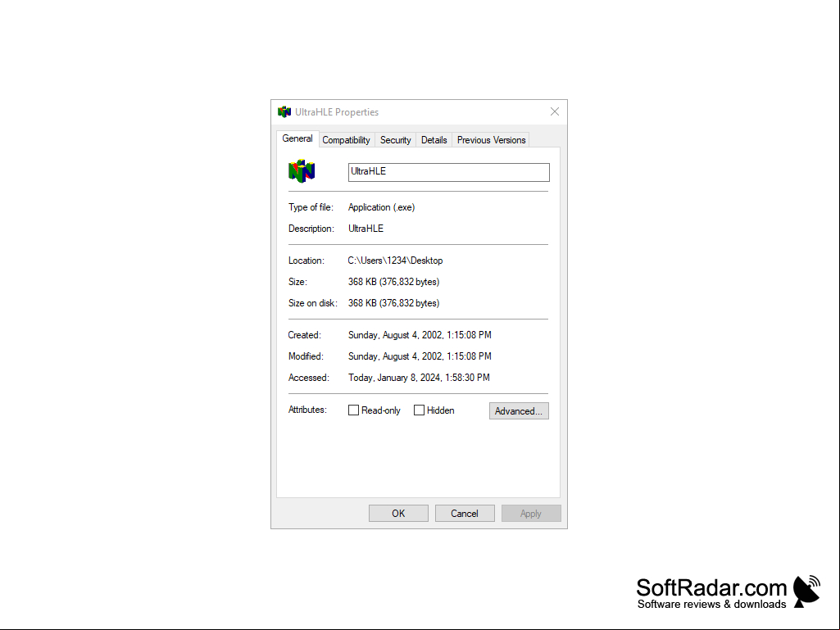Click the Modified date value
The height and width of the screenshot is (630, 840).
[x=420, y=356]
